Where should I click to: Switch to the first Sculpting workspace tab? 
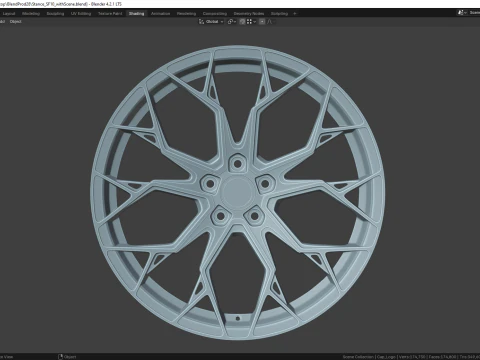[x=55, y=14]
